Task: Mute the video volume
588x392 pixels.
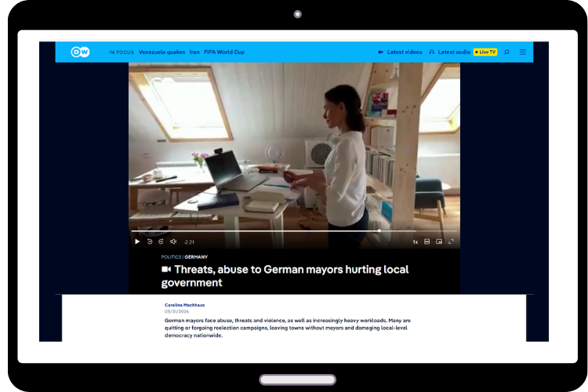Action: pos(173,241)
